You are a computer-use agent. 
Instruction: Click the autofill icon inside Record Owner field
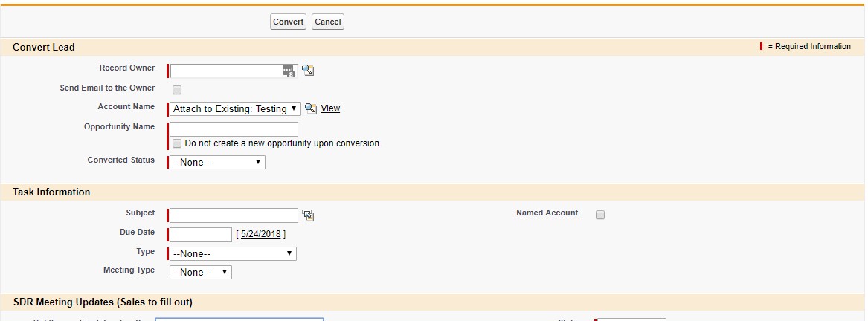(x=288, y=71)
